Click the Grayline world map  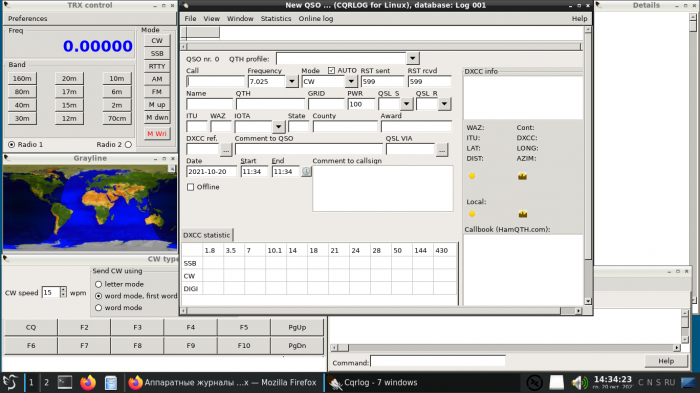89,207
